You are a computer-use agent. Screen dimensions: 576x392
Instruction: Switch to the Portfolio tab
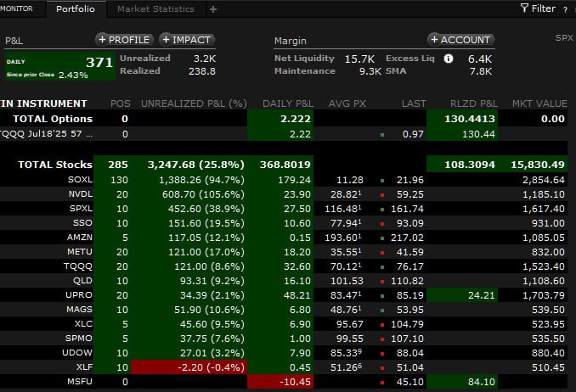[x=76, y=8]
